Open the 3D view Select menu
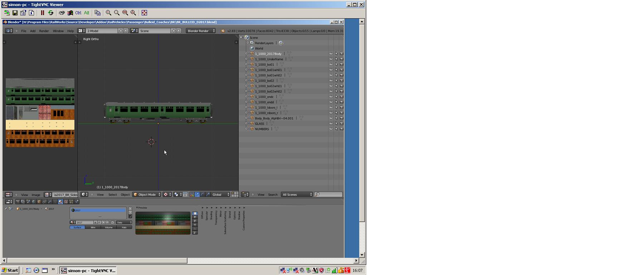Screen dimensions: 644x275 (x=113, y=194)
